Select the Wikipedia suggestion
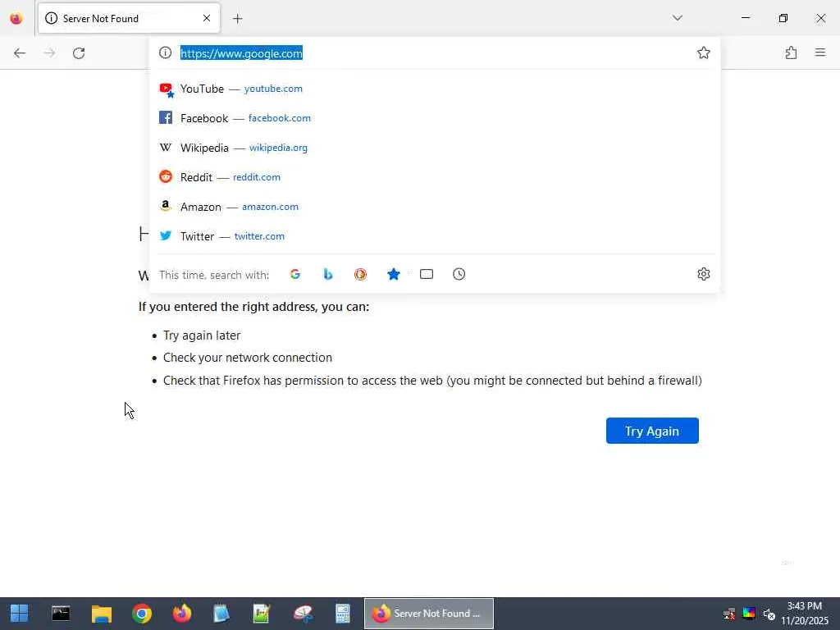 [435, 148]
